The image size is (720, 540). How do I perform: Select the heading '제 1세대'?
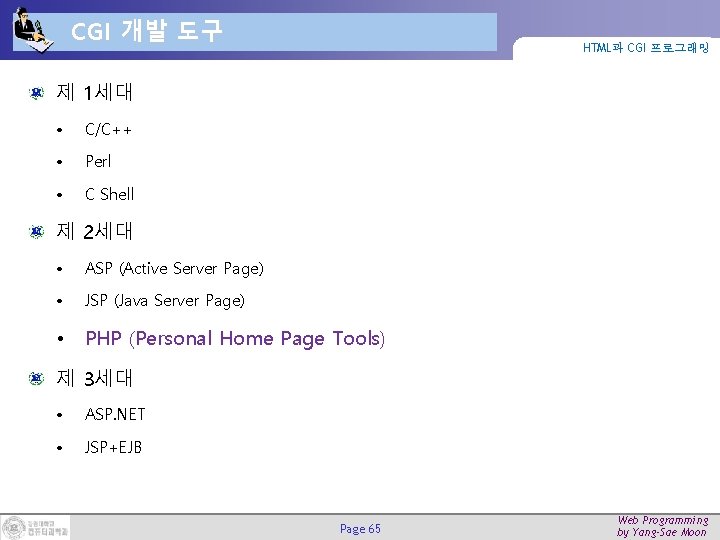(94, 92)
